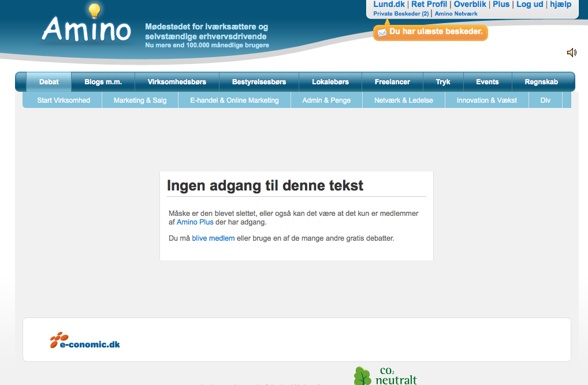Select the Start Virksomhed subcategory
Viewport: 588px width, 385px height.
(64, 100)
